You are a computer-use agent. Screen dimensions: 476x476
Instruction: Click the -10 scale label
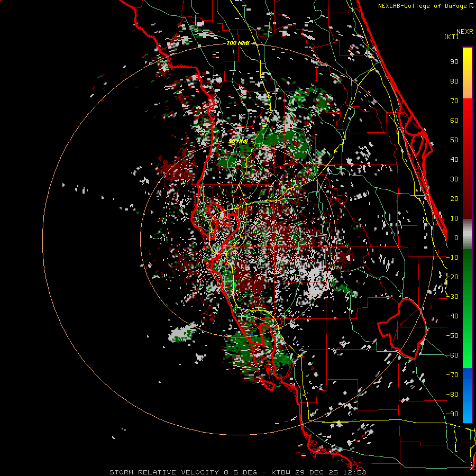(x=452, y=258)
